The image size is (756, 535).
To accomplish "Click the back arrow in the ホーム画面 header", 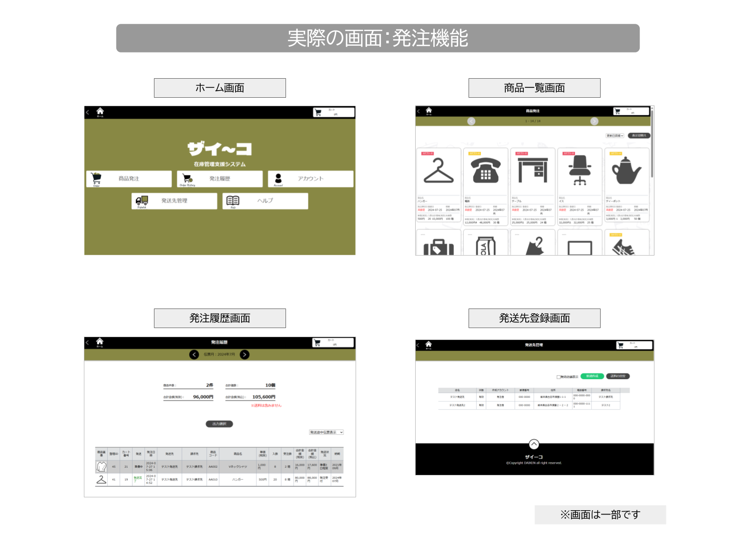I will 88,113.
